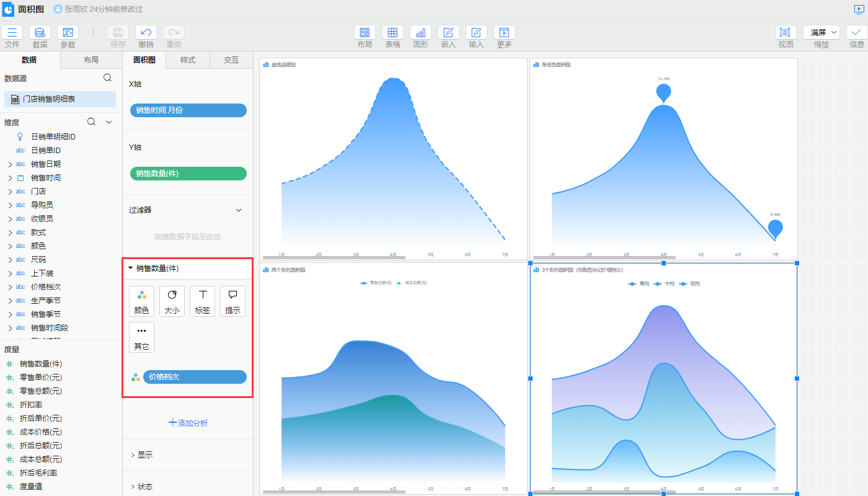Search the data source with magnifier icon

(107, 78)
